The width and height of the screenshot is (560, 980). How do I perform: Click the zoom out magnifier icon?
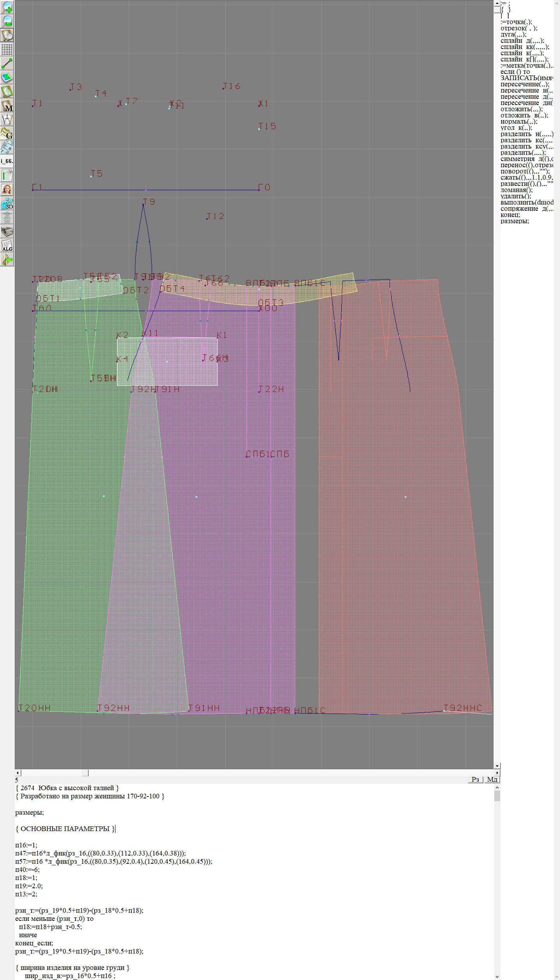coord(7,21)
